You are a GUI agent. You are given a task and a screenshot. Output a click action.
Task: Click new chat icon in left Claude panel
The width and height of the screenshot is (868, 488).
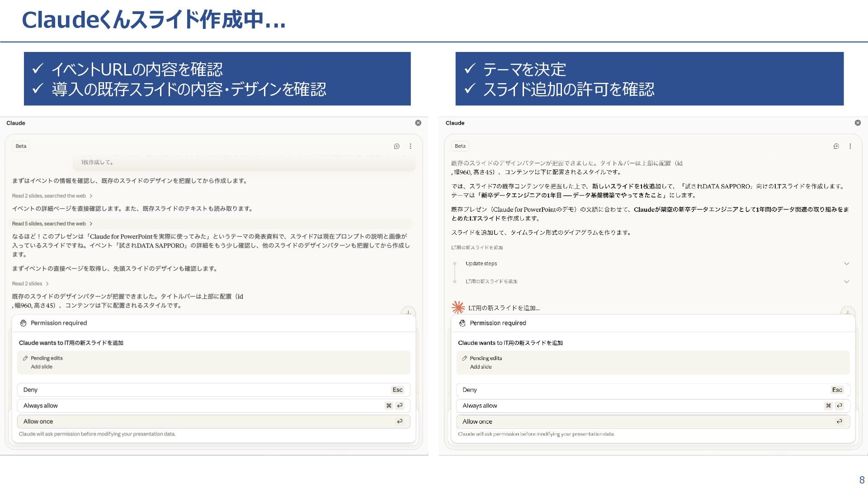click(396, 146)
